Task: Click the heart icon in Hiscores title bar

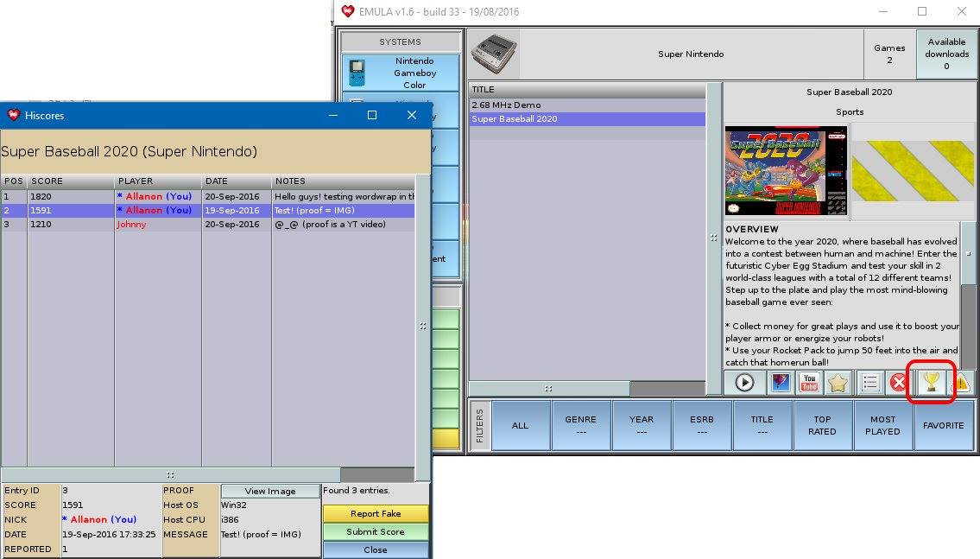Action: [13, 115]
